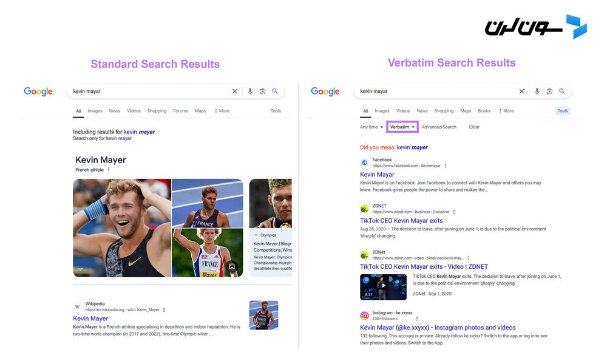Viewport: 607px width, 364px height.
Task: Open 'TikTok CEO Kevin Mayar exits - Video | ZDNET'
Action: (424, 266)
